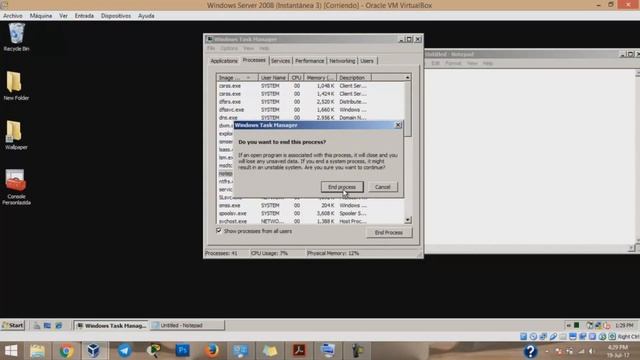Click the guest clock showing 1:29 PM
Image resolution: width=640 pixels, height=360 pixels.
(x=624, y=325)
